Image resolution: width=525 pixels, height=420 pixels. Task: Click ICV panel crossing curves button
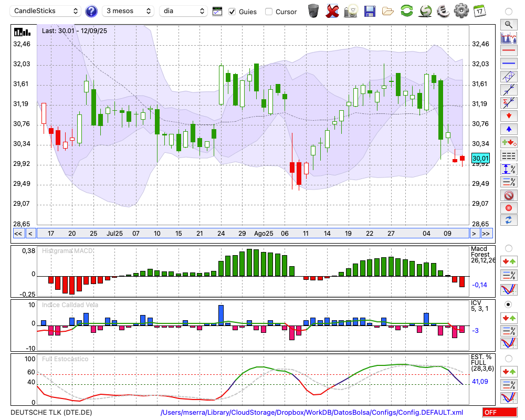click(x=509, y=343)
